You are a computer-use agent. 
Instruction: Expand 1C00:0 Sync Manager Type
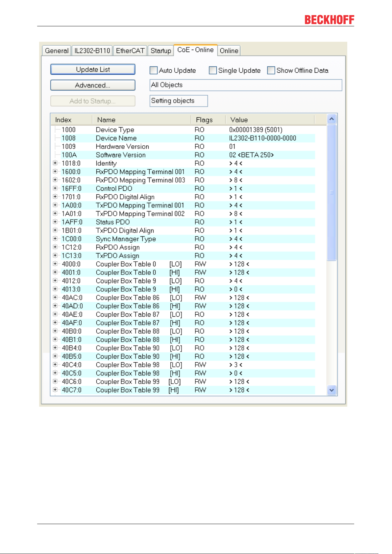pos(55,239)
